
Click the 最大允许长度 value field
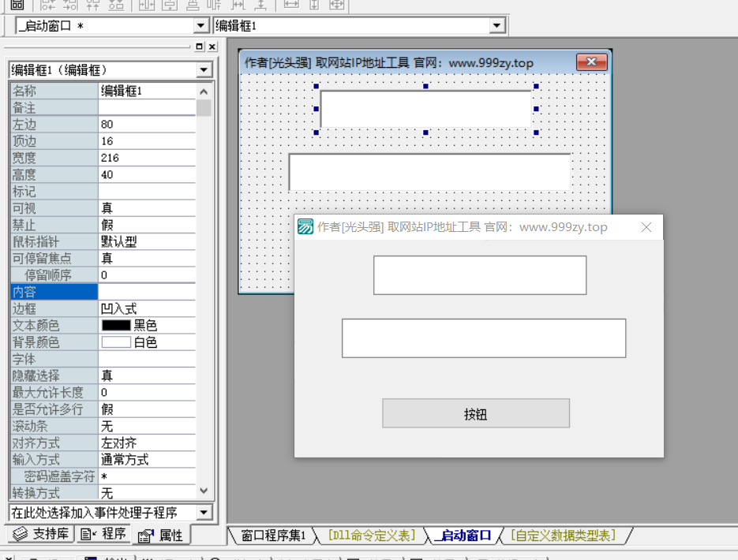147,393
